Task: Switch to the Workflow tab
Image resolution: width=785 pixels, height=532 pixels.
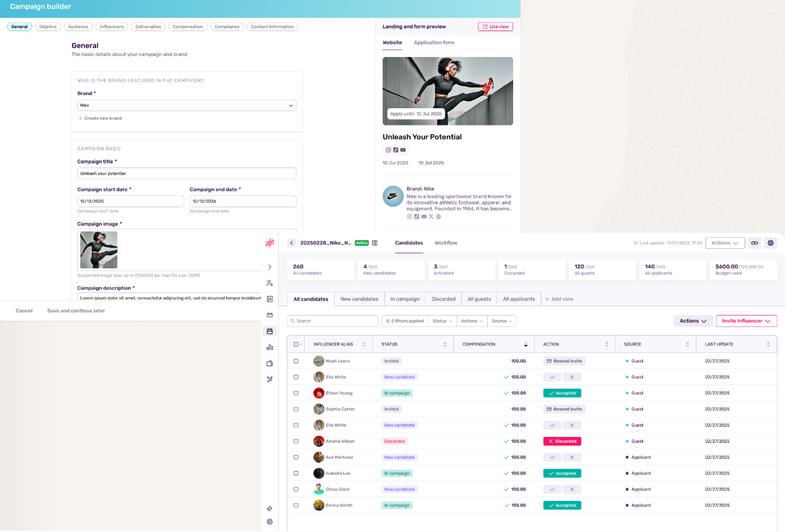Action: (x=446, y=243)
